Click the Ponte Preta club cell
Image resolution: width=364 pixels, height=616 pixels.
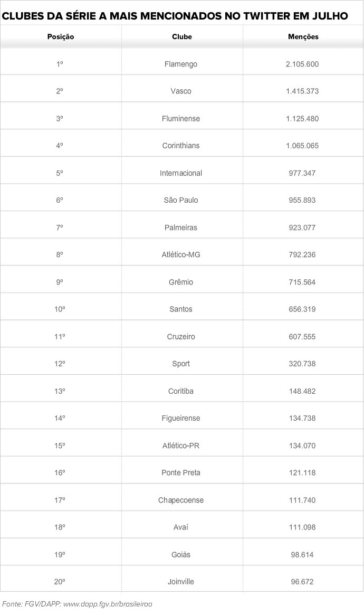pos(181,472)
